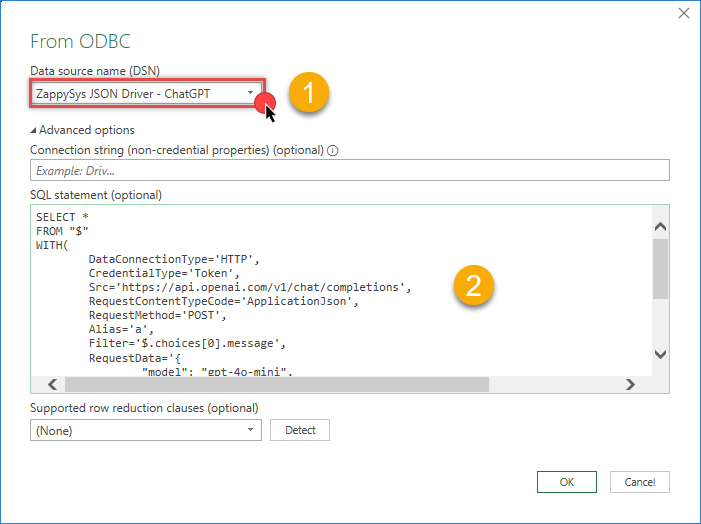Click the info icon beside Connection string
701x524 pixels.
[333, 151]
